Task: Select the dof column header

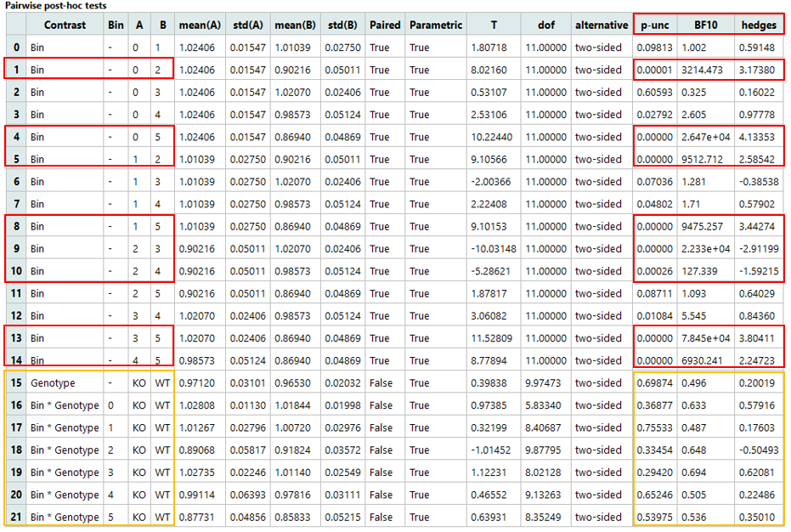Action: [x=546, y=25]
